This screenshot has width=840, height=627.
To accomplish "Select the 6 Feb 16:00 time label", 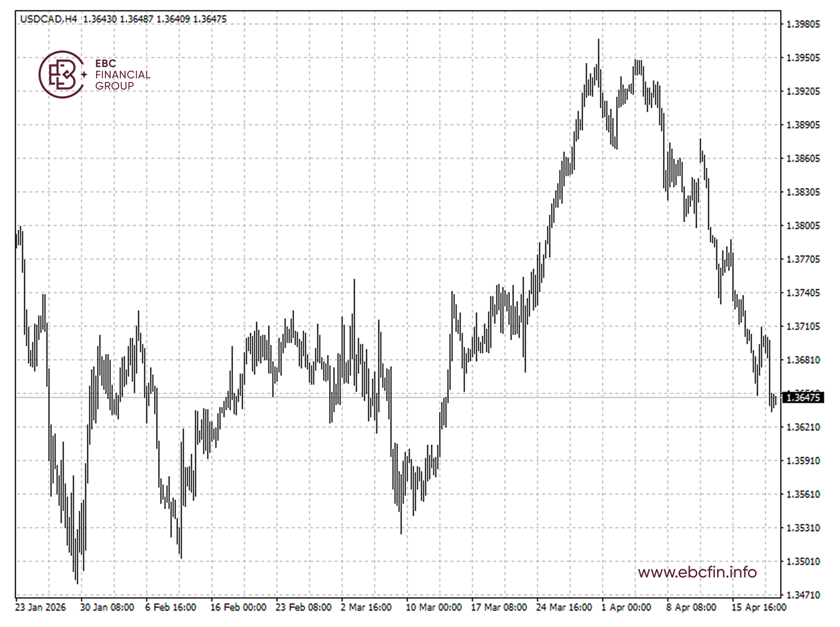I will 170,607.
